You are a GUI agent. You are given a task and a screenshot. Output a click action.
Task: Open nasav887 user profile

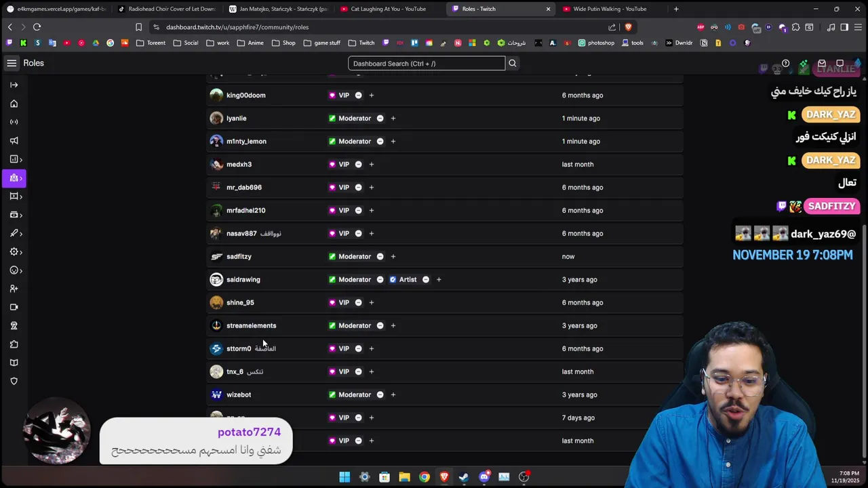coord(241,233)
